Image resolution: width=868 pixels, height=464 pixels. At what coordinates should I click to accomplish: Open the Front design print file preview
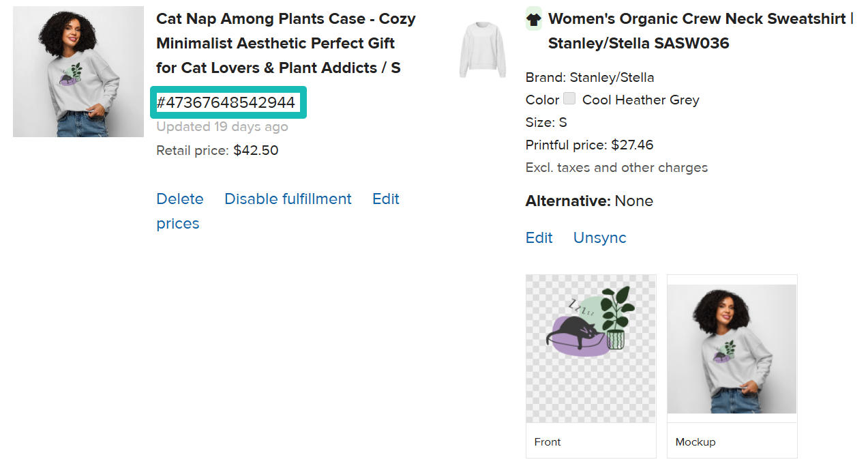coord(590,349)
